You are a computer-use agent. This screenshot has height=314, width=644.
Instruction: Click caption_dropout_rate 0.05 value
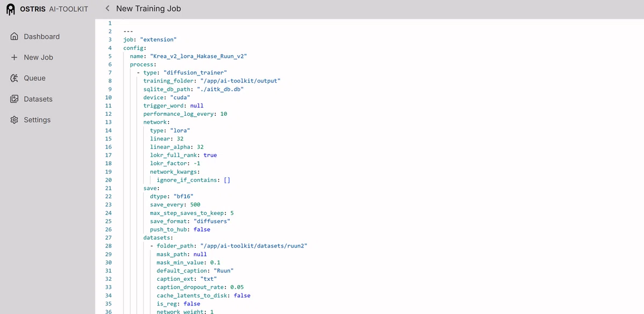tap(237, 287)
